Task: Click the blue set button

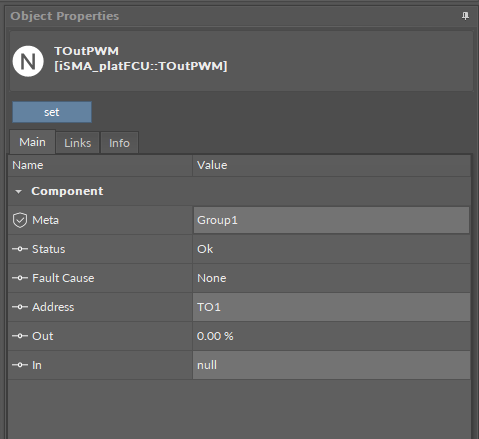Action: tap(52, 112)
